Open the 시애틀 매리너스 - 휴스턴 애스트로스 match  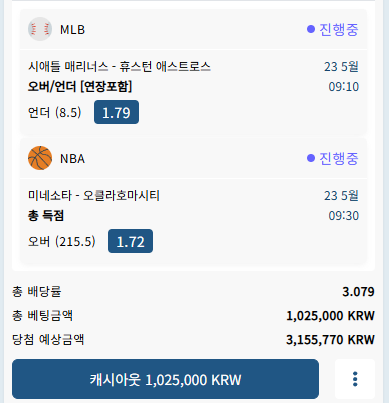click(x=119, y=67)
